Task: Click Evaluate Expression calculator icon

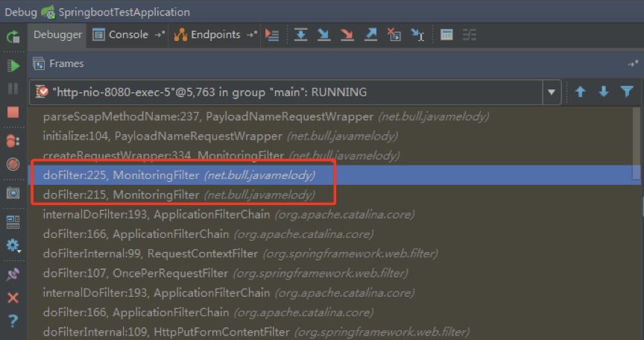Action: pos(446,35)
